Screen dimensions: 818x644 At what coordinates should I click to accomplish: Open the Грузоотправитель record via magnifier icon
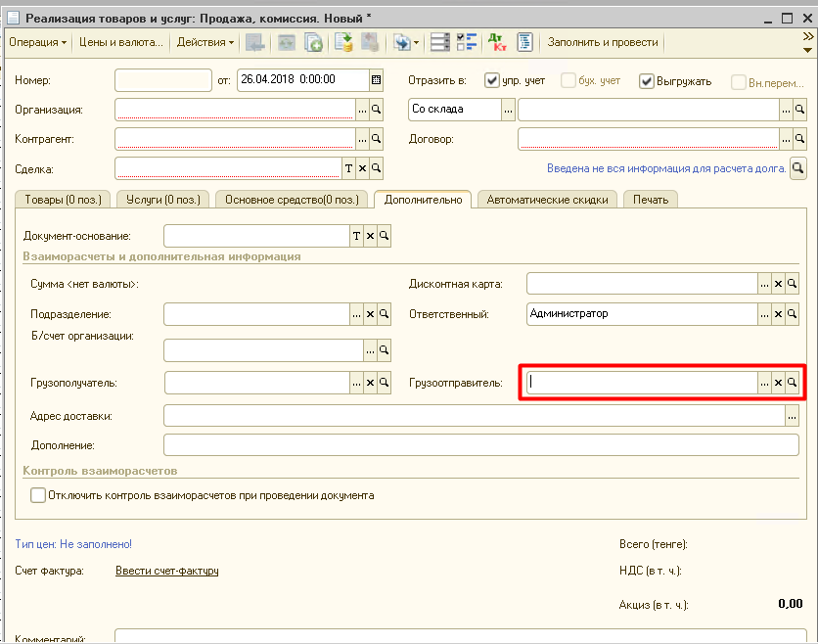793,383
